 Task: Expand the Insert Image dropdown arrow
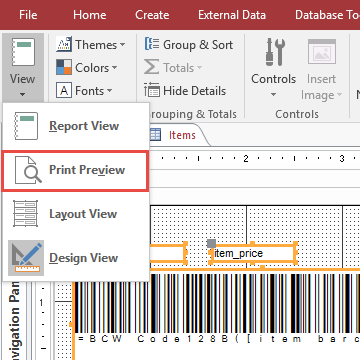[x=340, y=95]
